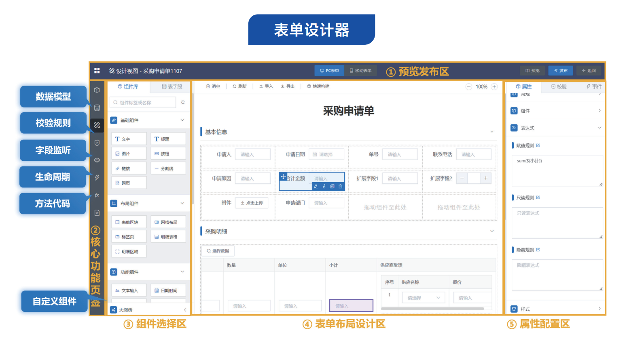644x345 pixels.
Task: Add the 文本输入 text input component
Action: 129,290
